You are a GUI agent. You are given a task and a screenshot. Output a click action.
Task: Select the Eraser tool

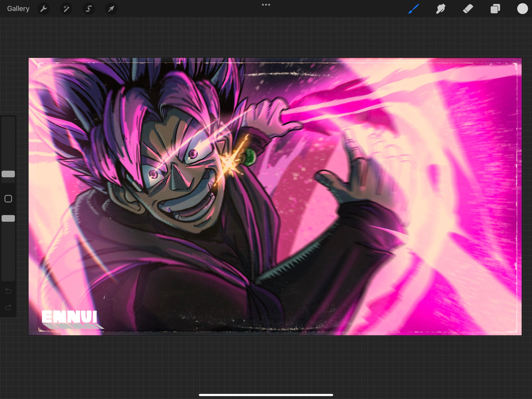(468, 9)
